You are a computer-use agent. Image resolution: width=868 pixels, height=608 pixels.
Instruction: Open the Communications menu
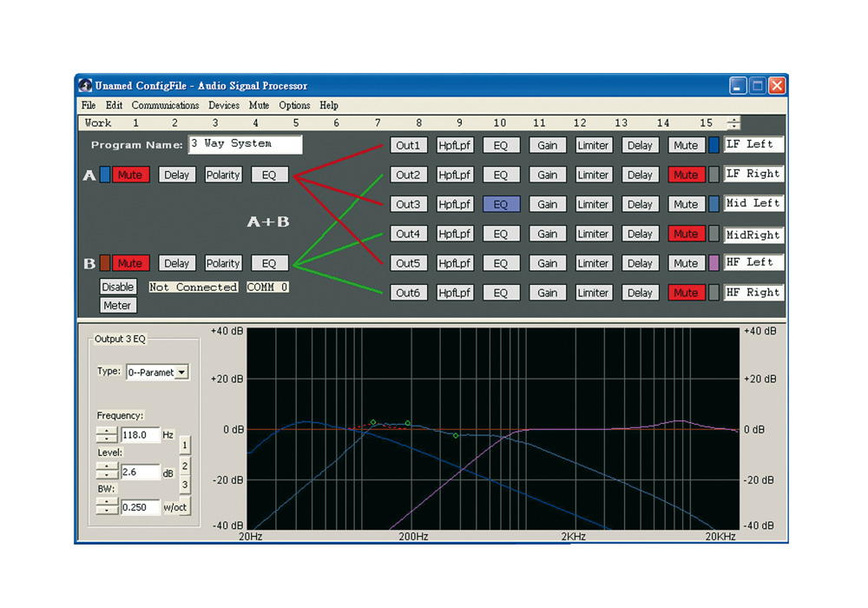[x=165, y=105]
